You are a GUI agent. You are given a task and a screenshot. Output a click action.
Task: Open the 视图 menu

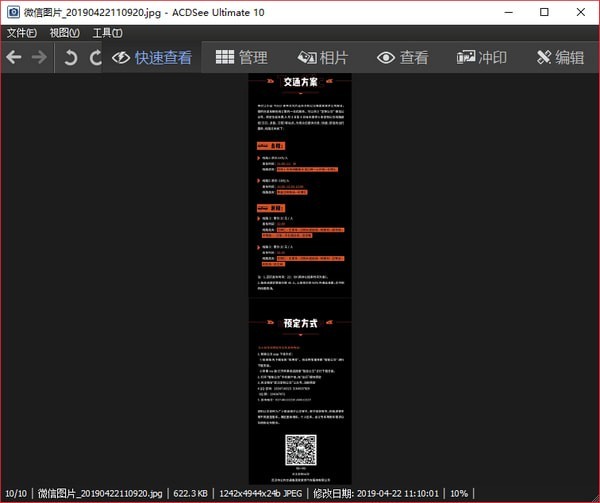click(x=65, y=33)
